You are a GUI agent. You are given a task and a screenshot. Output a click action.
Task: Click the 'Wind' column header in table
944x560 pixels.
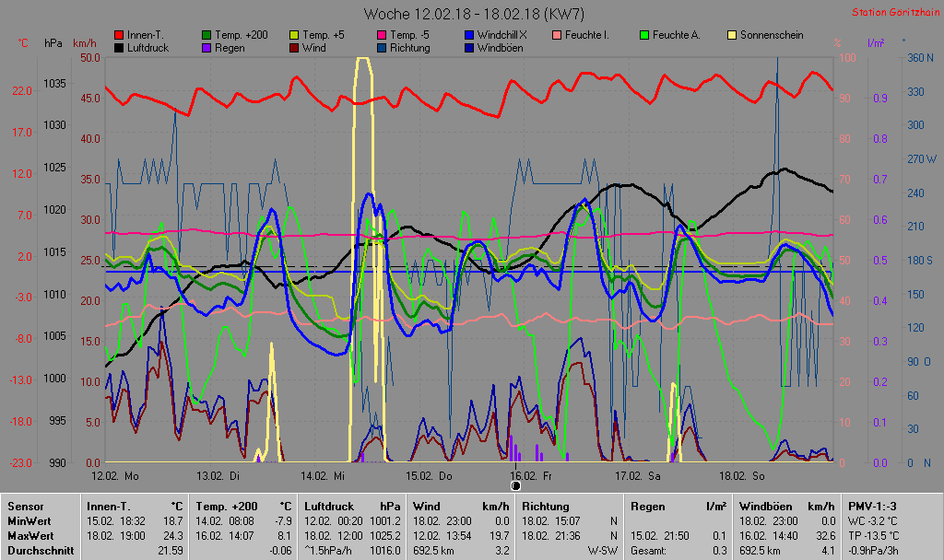(427, 507)
